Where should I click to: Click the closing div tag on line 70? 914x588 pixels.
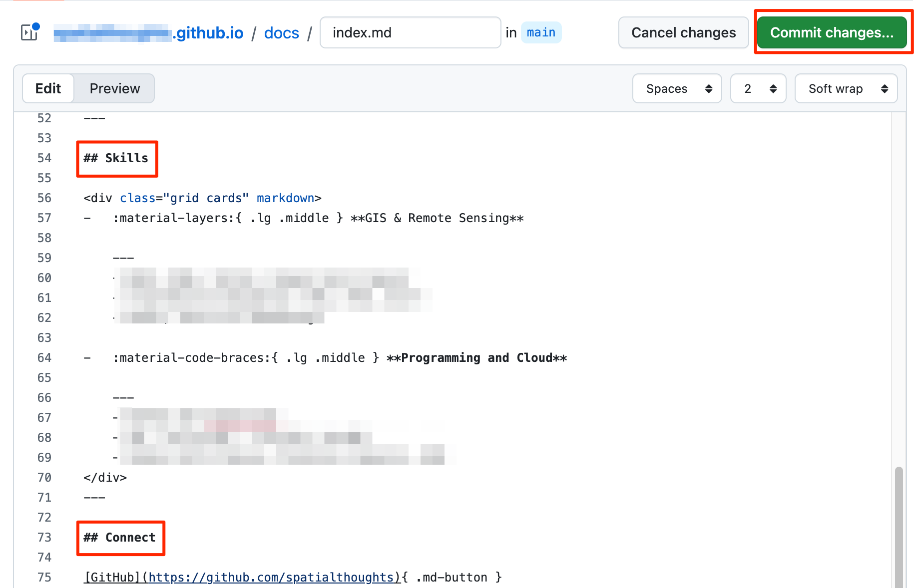(x=105, y=478)
